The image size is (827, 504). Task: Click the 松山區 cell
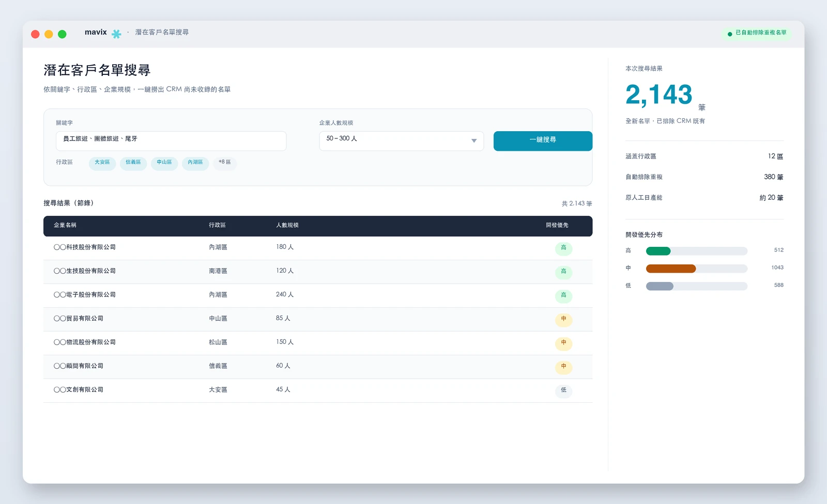click(218, 342)
